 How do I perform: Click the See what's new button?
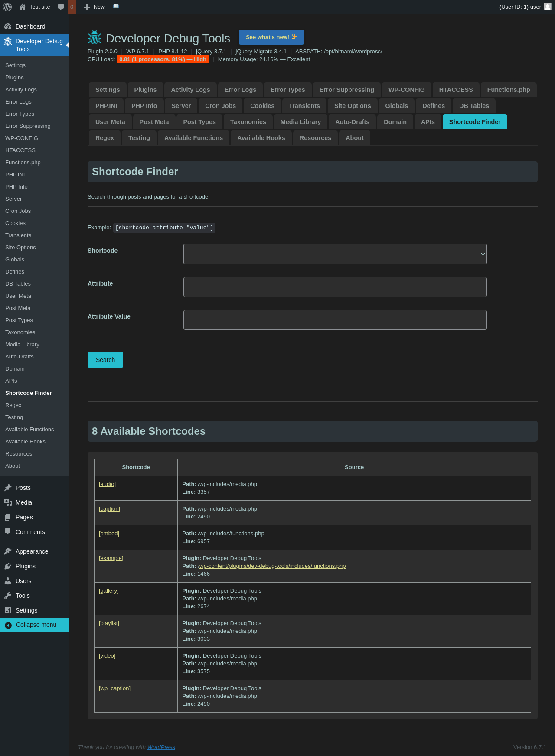click(x=271, y=37)
